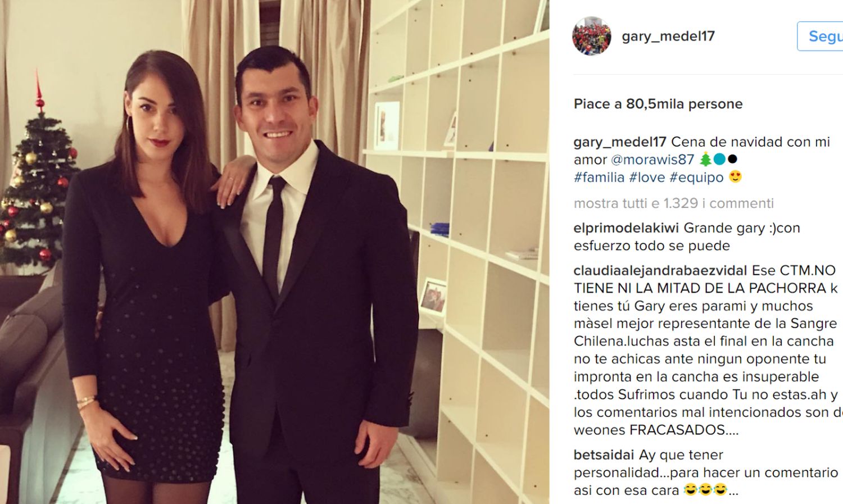This screenshot has height=504, width=843.
Task: Open gary_medel17 username in caption
Action: tap(620, 142)
